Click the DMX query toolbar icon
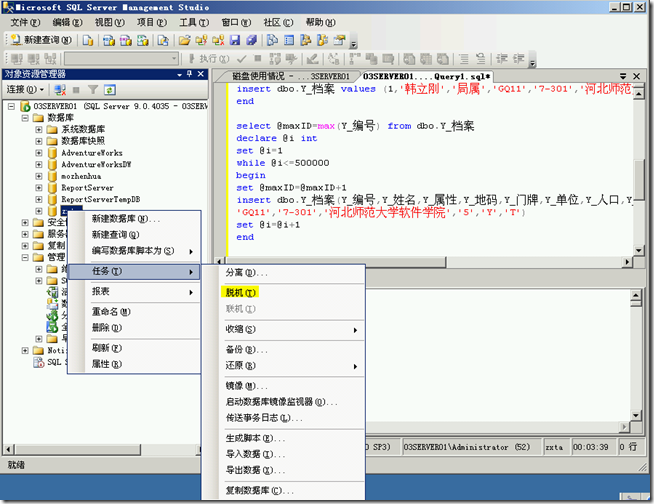 pyautogui.click(x=126, y=40)
